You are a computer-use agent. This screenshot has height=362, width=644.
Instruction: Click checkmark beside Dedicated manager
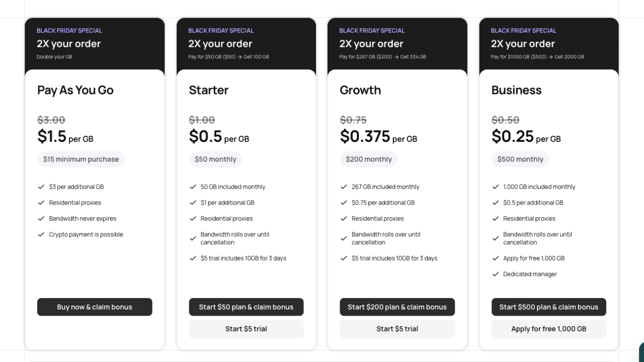click(496, 274)
